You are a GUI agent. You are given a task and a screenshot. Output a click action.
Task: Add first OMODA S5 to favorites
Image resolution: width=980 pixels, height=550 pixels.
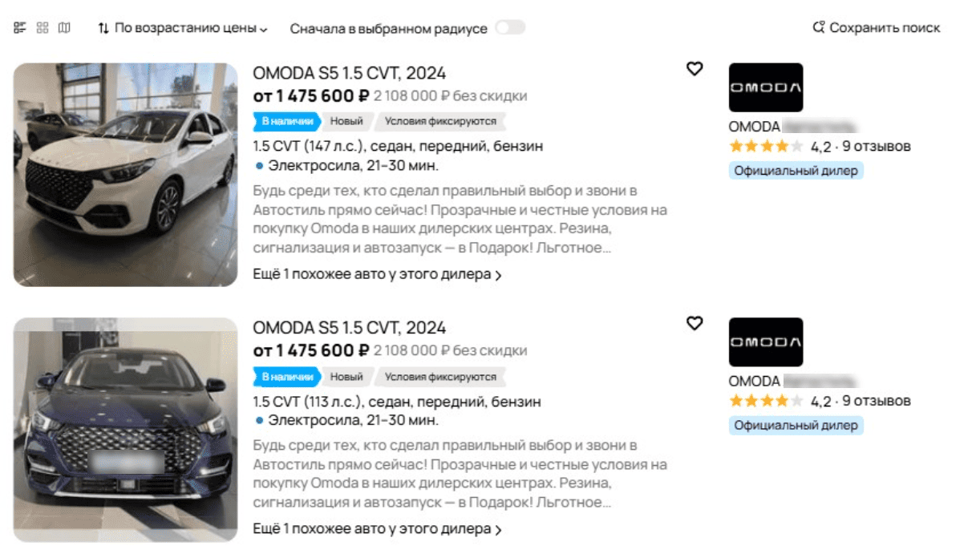point(695,69)
